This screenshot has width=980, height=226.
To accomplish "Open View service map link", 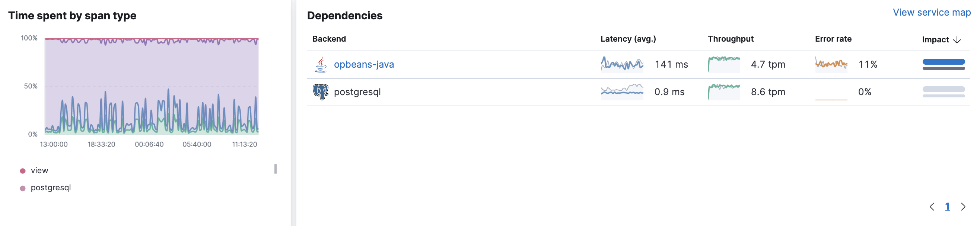I will tap(932, 13).
